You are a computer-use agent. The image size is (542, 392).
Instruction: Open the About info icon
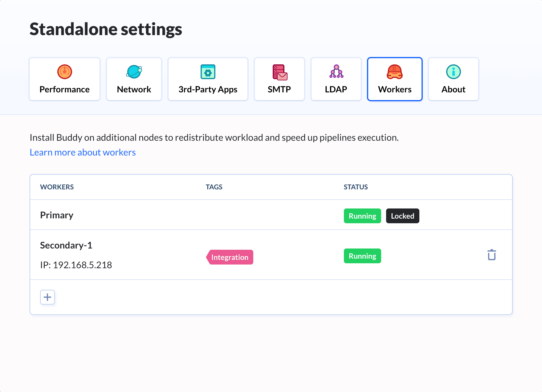tap(453, 72)
